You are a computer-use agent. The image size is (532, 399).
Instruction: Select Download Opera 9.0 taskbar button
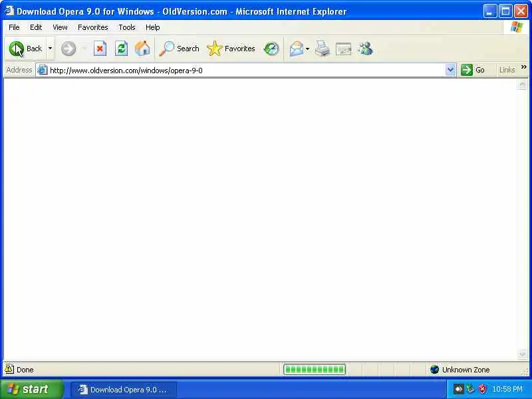(x=124, y=390)
